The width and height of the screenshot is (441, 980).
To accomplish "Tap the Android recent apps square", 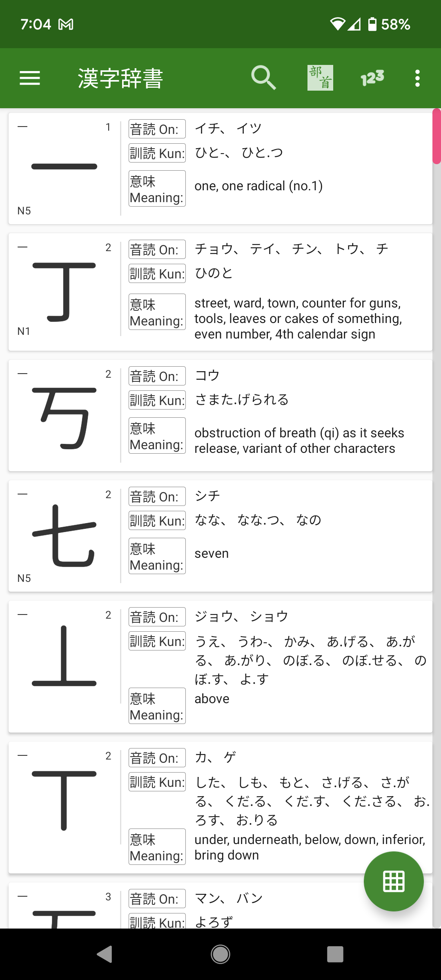I will pyautogui.click(x=335, y=954).
